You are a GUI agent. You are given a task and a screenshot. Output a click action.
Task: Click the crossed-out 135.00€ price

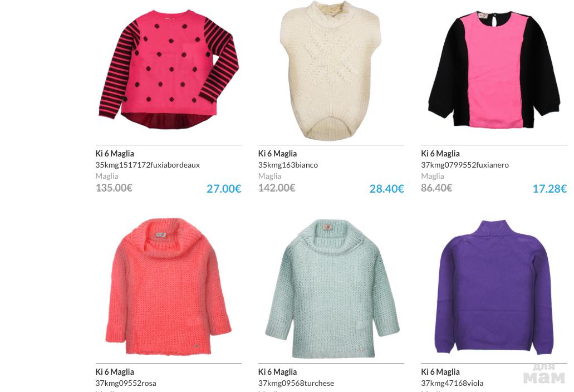click(x=114, y=188)
